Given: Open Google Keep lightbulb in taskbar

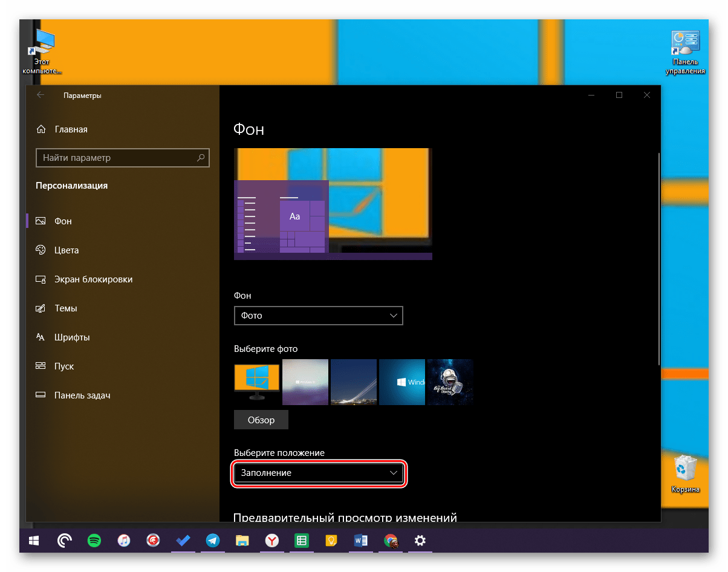Looking at the screenshot, I should tap(331, 540).
